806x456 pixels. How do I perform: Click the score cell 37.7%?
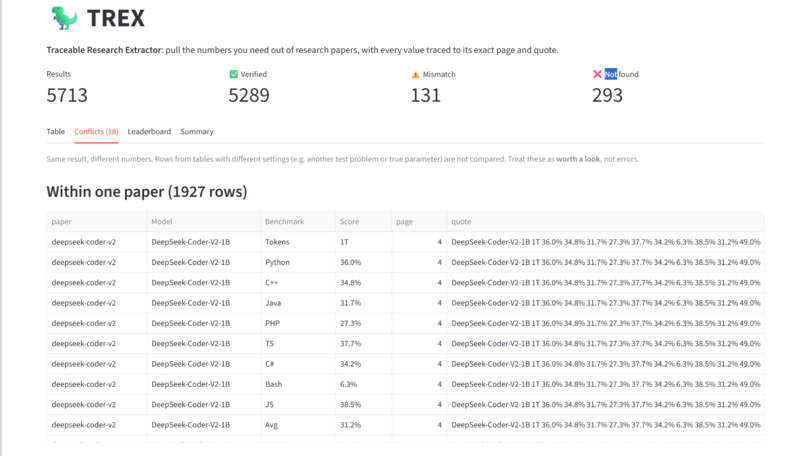coord(363,343)
